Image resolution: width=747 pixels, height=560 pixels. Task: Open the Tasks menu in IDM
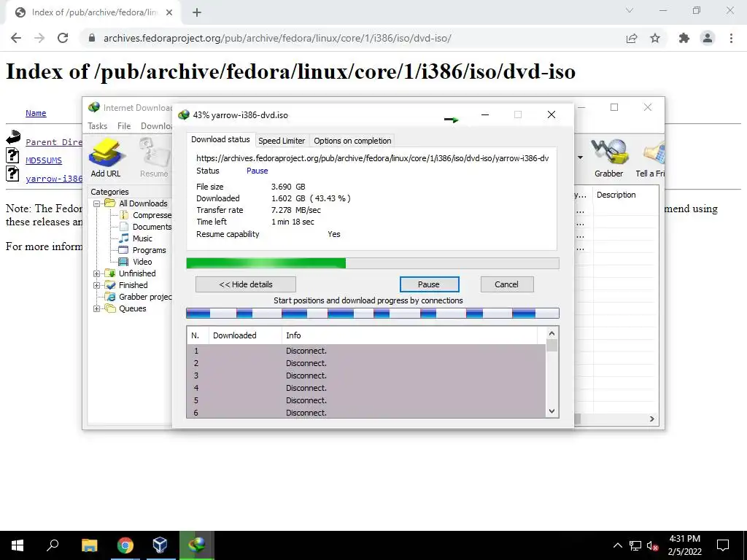click(97, 126)
